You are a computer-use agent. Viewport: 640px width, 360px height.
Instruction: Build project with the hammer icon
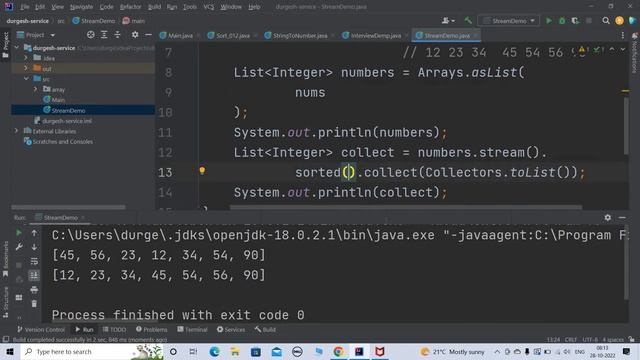coord(468,20)
